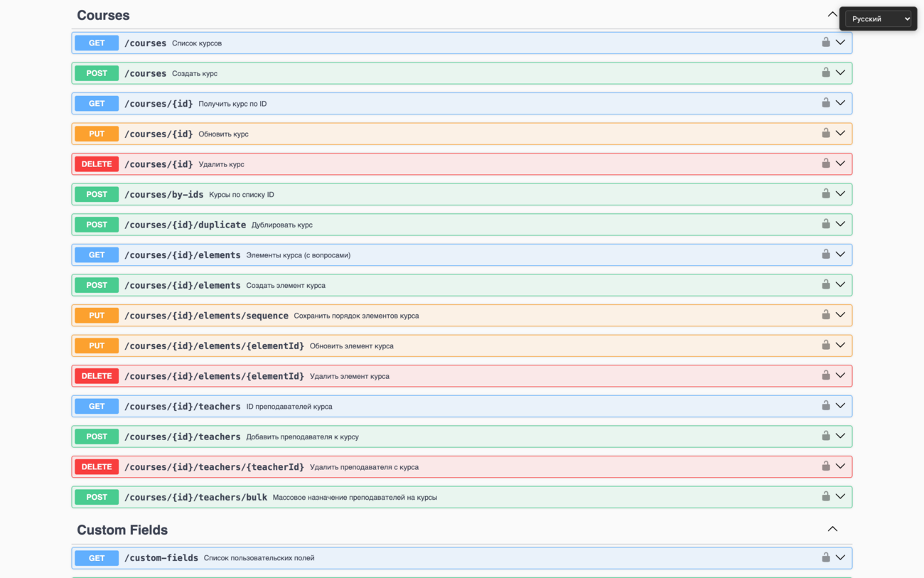The image size is (924, 578).
Task: Click the lock icon on GET /courses row
Action: (x=826, y=43)
